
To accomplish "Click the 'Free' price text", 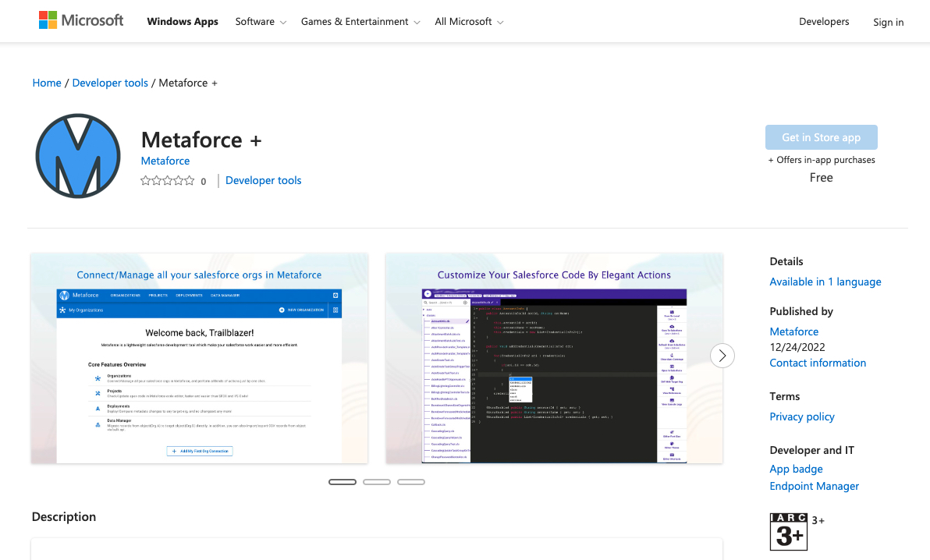I will (x=821, y=177).
